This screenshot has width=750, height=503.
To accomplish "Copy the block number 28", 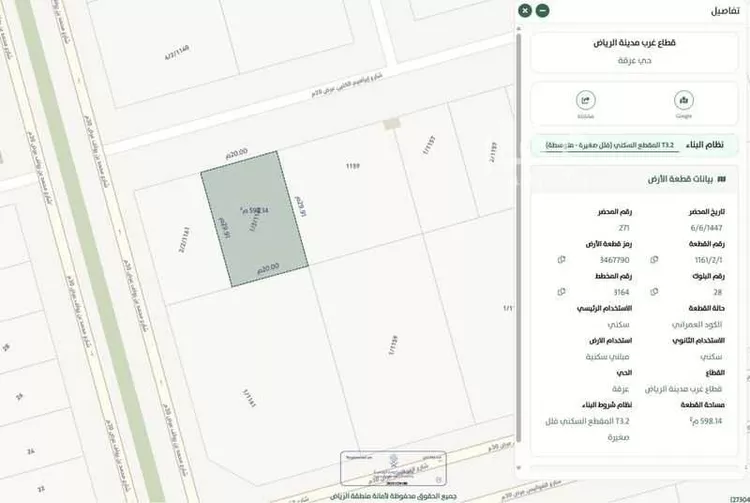I will point(654,292).
